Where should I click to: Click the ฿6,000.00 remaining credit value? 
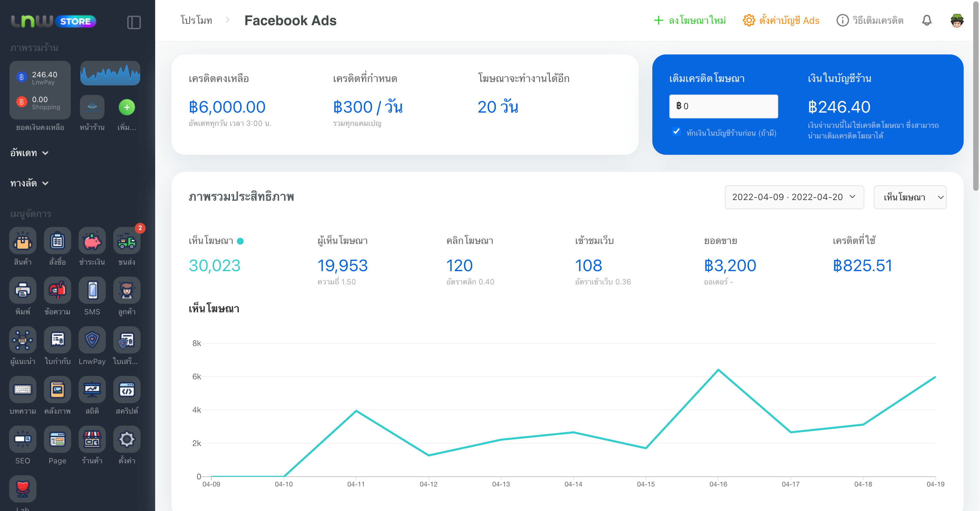[x=227, y=107]
